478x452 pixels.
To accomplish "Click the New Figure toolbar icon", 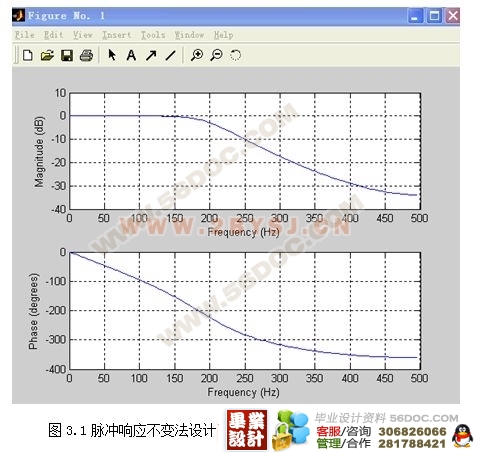I will (28, 55).
